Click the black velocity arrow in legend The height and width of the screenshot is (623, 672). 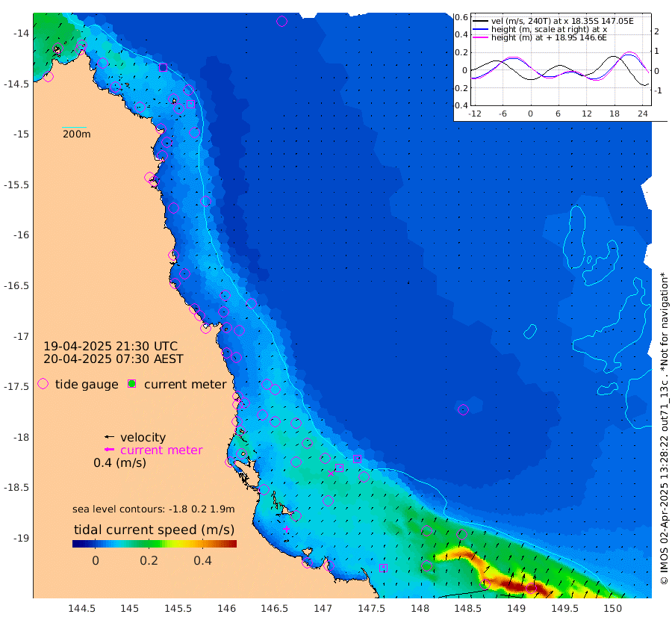click(109, 437)
